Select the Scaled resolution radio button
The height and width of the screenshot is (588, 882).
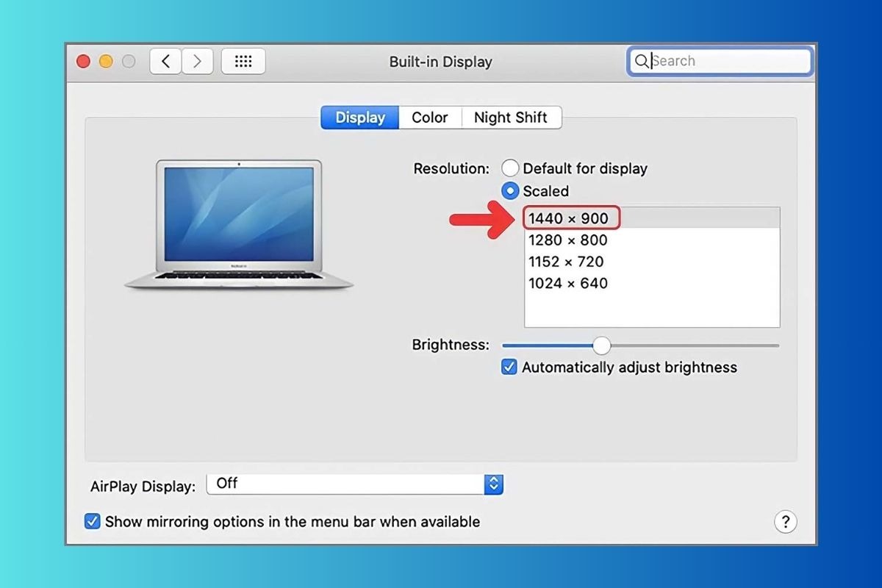(510, 191)
